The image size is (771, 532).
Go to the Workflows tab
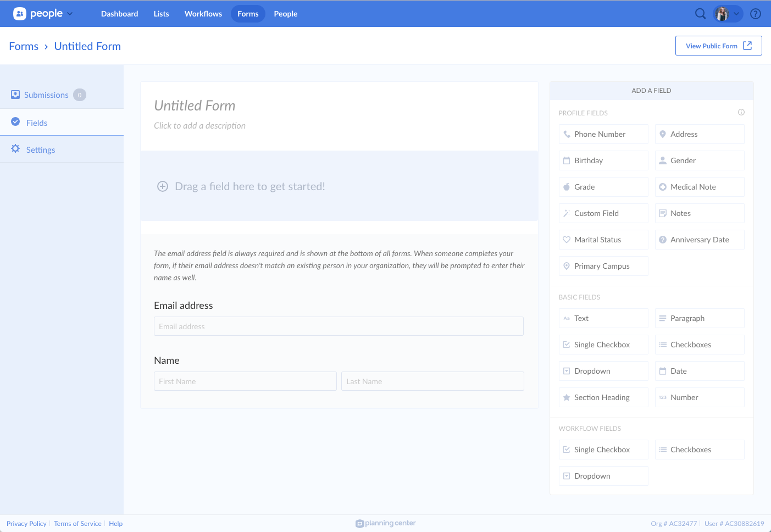(203, 14)
